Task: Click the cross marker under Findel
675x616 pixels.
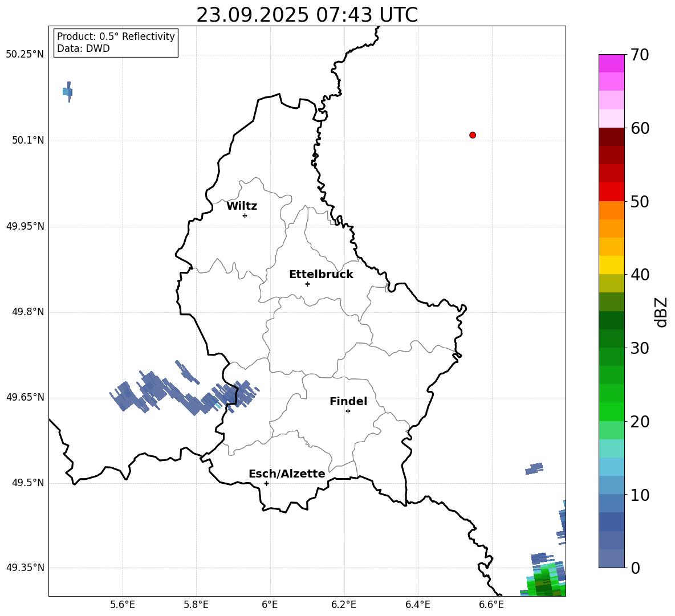Action: (x=348, y=411)
